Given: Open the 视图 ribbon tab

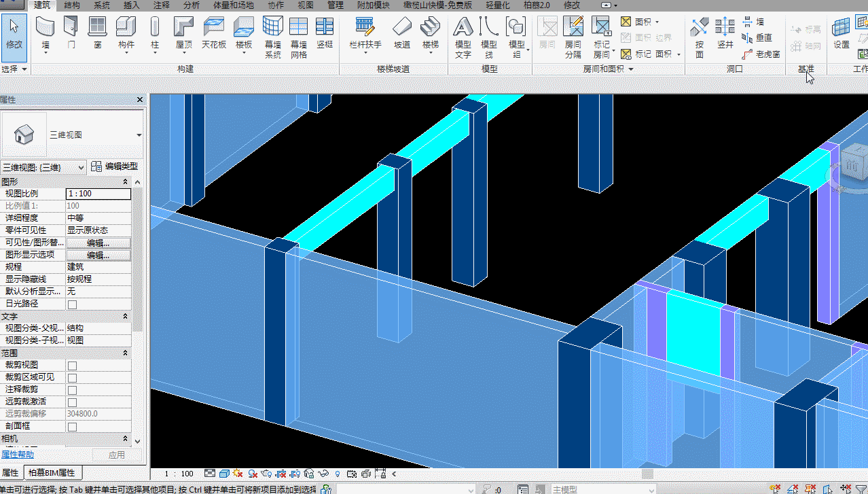Looking at the screenshot, I should [x=306, y=5].
